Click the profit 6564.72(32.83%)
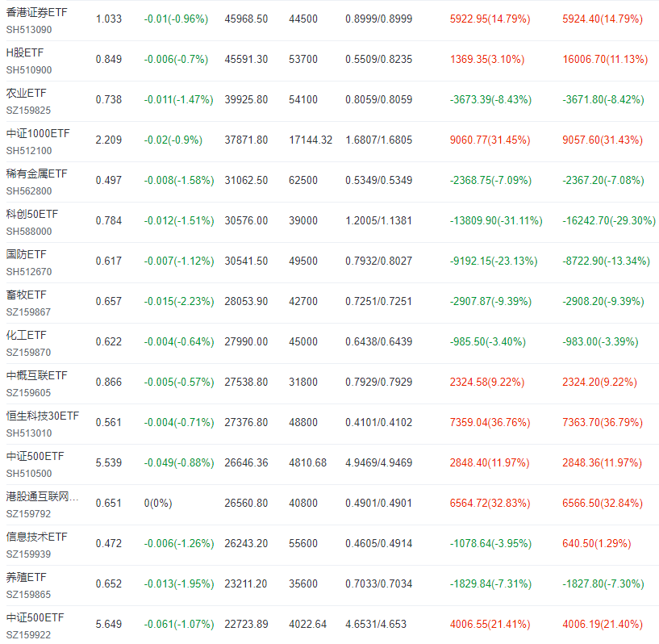 point(490,504)
